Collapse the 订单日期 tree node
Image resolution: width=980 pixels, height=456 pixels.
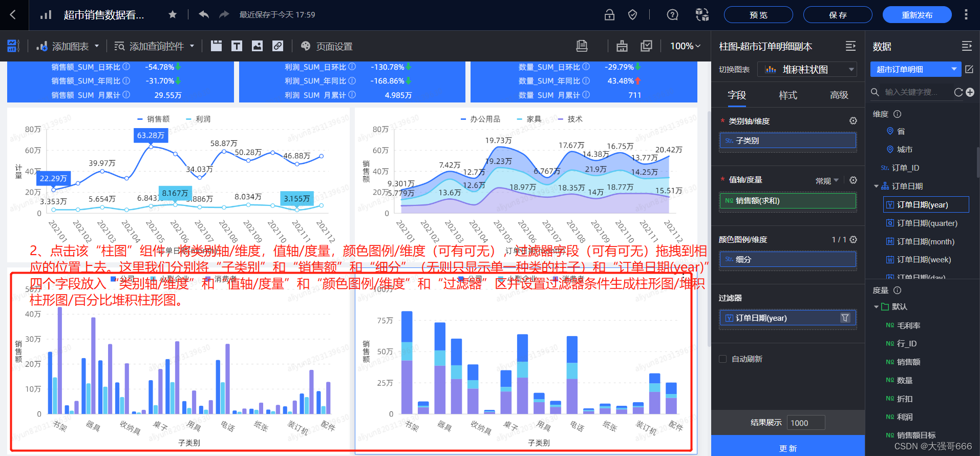876,186
